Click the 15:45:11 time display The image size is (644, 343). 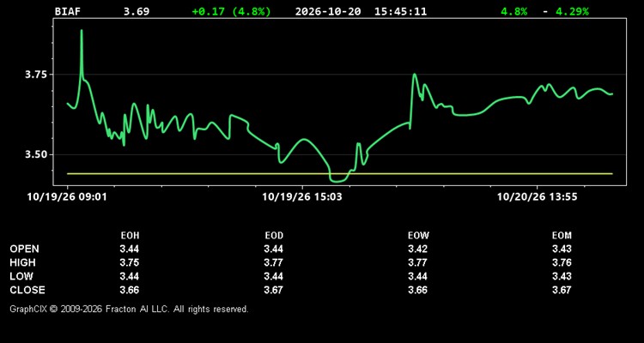400,11
